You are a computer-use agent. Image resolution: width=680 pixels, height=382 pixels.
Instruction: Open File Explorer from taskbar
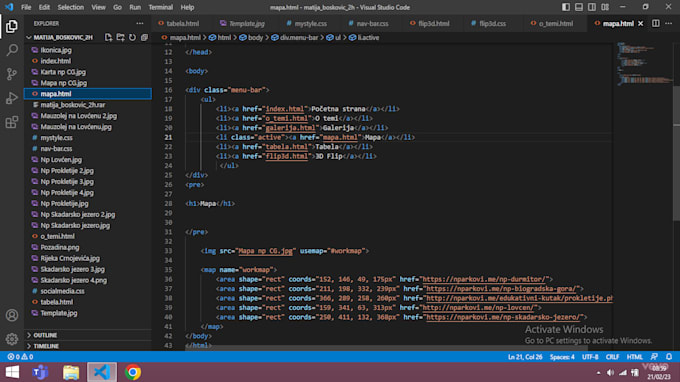click(x=71, y=372)
